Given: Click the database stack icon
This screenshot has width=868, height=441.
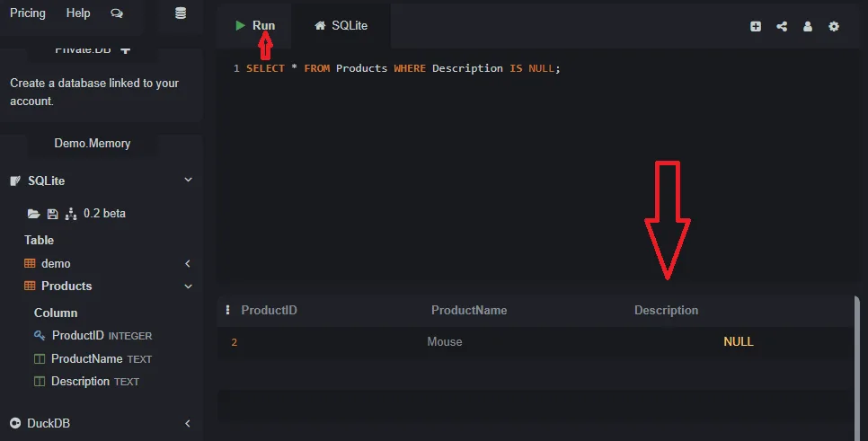Looking at the screenshot, I should (181, 13).
